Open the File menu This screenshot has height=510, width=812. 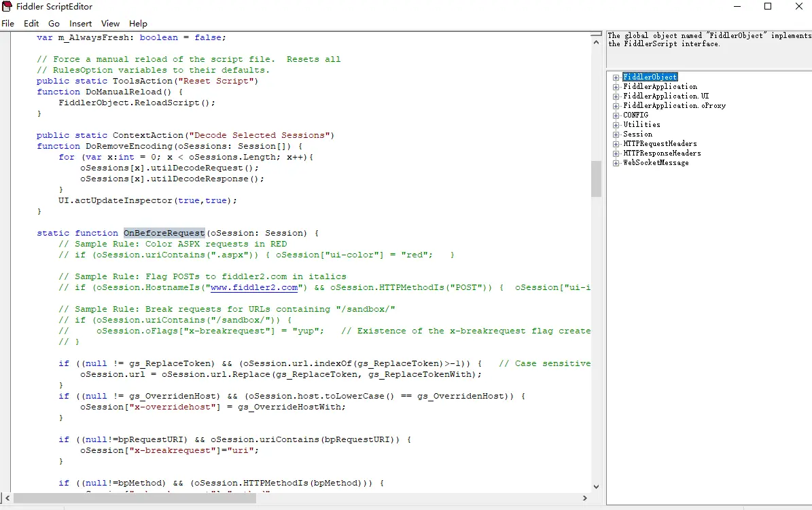click(7, 23)
